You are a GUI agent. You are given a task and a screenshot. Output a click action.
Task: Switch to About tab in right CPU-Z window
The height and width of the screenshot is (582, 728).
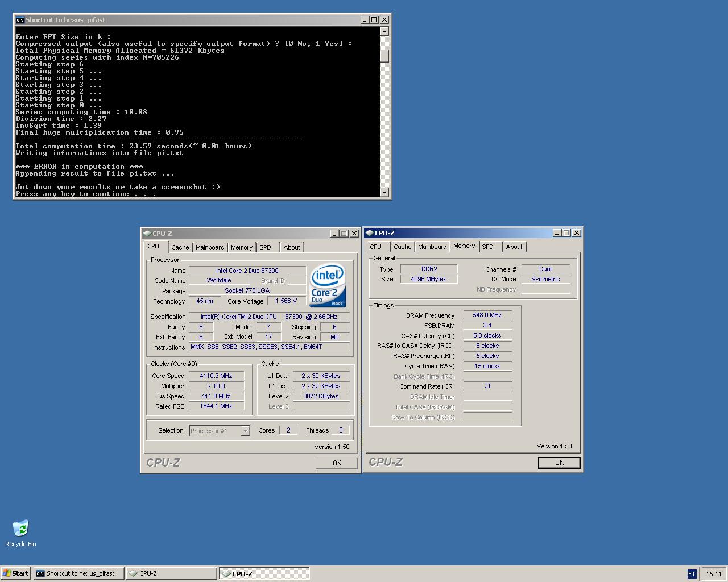514,247
